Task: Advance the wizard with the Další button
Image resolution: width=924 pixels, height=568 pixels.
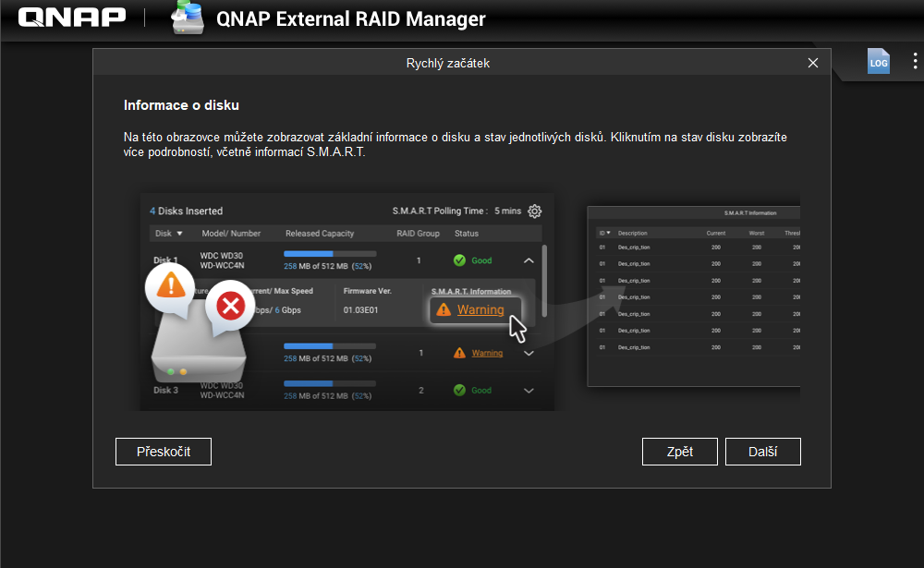Action: tap(762, 451)
